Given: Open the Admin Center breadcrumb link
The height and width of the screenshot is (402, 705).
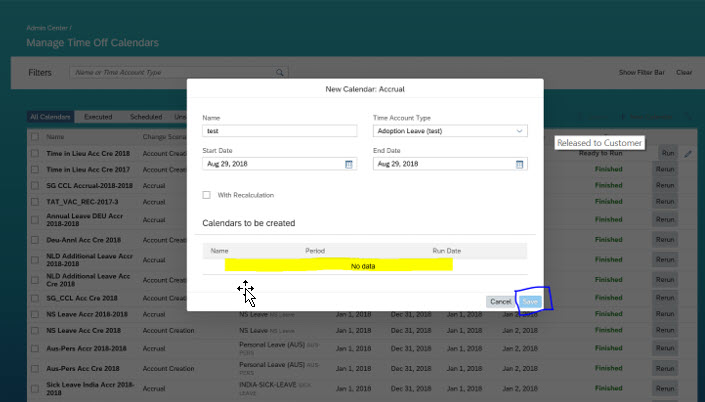Looking at the screenshot, I should click(47, 28).
